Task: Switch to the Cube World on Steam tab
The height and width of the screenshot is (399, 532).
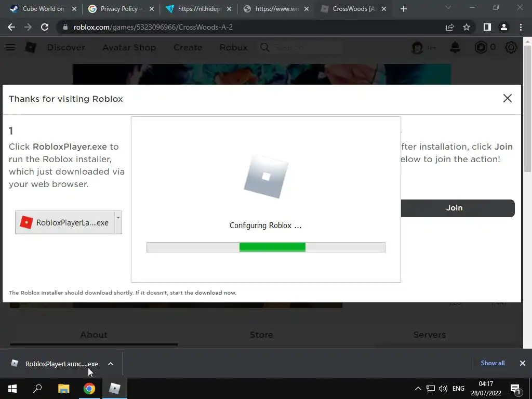Action: point(43,9)
